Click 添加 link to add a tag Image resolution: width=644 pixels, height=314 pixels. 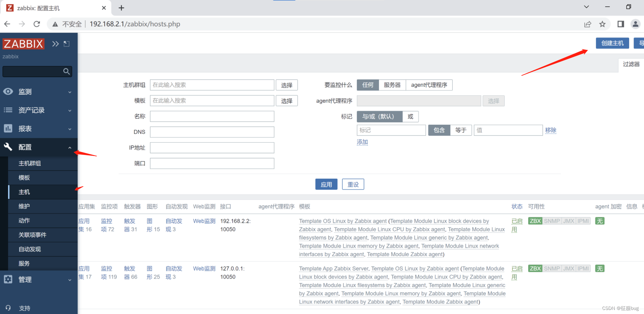(362, 142)
